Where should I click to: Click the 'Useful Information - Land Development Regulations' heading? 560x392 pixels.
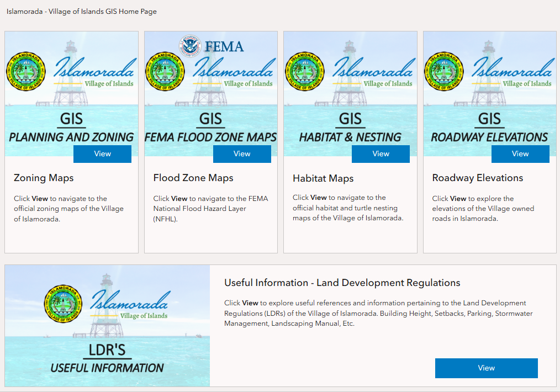coord(342,283)
